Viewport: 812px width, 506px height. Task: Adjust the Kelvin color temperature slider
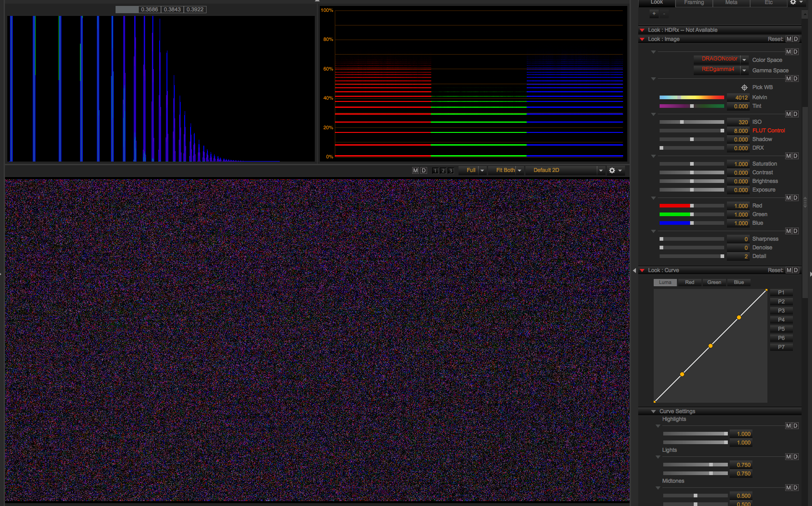[x=691, y=97]
